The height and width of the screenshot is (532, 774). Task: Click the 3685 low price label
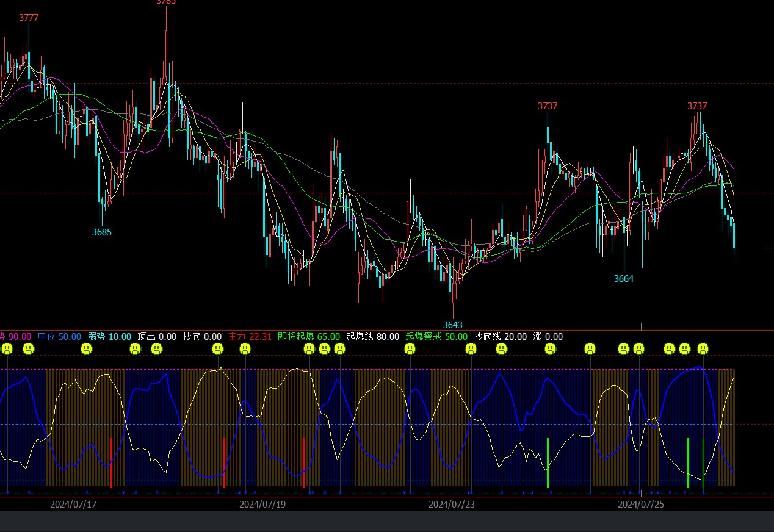102,232
